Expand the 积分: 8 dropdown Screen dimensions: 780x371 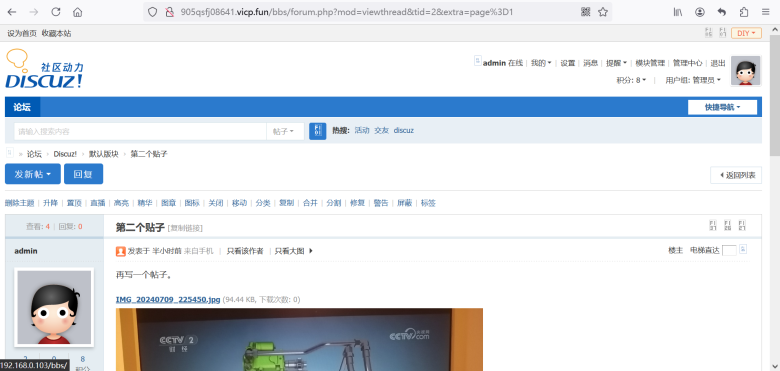click(631, 80)
